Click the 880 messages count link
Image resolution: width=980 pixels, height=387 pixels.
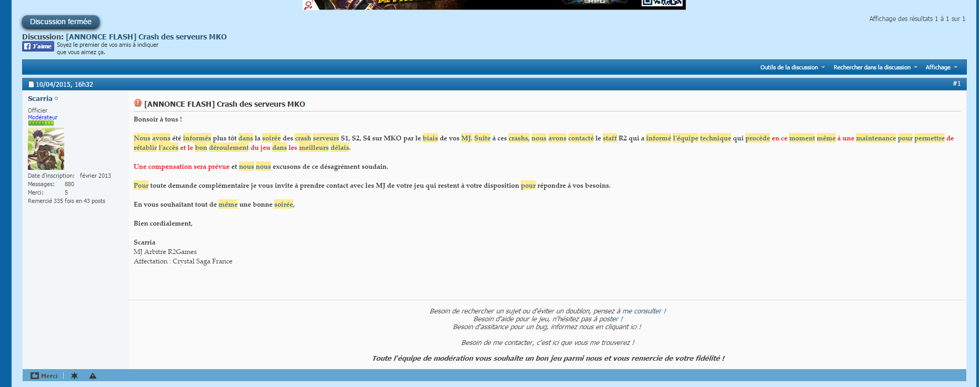point(69,184)
